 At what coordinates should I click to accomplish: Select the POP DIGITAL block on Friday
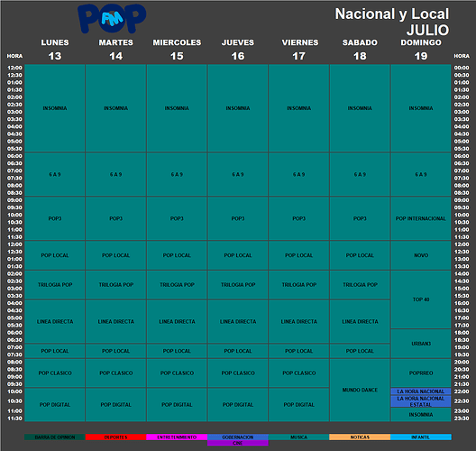pyautogui.click(x=298, y=404)
